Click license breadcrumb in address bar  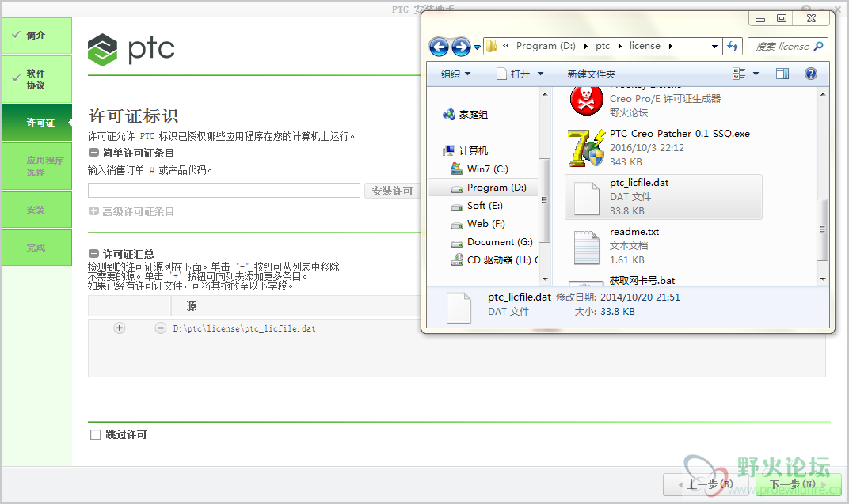[x=645, y=46]
